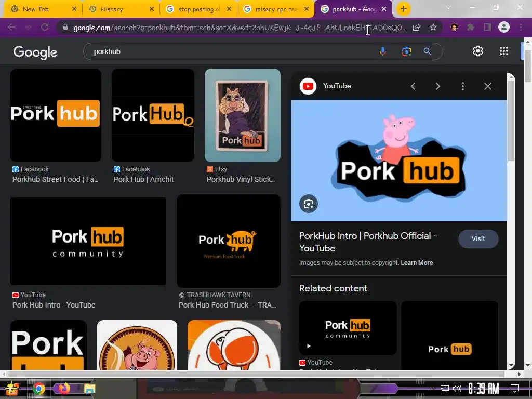Click the YouTube source icon in preview
532x399 pixels.
pyautogui.click(x=308, y=86)
